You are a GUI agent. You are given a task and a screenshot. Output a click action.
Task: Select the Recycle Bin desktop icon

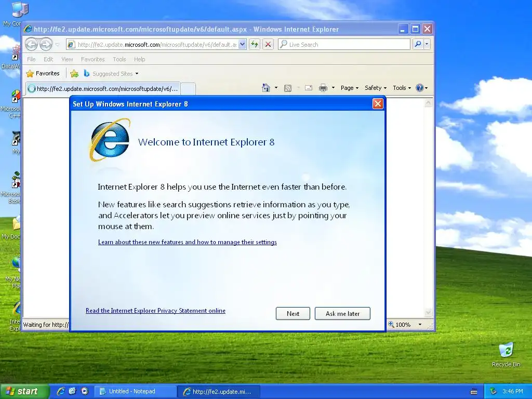506,354
